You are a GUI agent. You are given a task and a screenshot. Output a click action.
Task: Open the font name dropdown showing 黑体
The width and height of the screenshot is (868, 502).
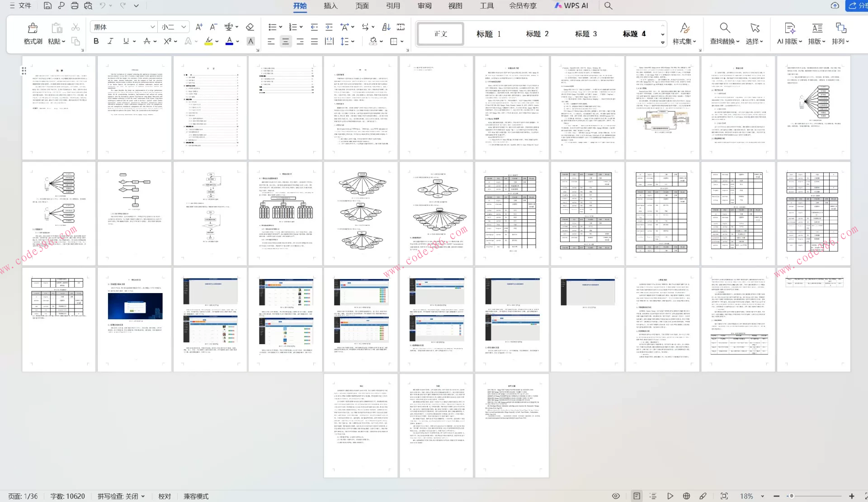[152, 27]
